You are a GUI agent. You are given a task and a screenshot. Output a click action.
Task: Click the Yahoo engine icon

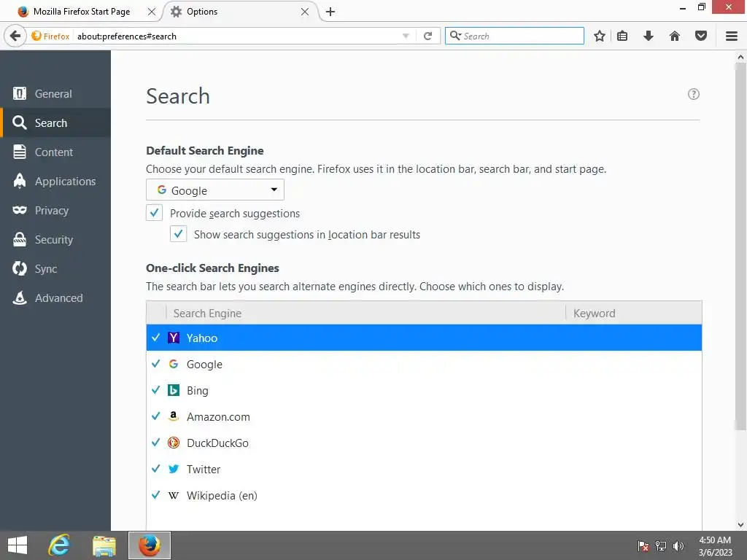[174, 338]
